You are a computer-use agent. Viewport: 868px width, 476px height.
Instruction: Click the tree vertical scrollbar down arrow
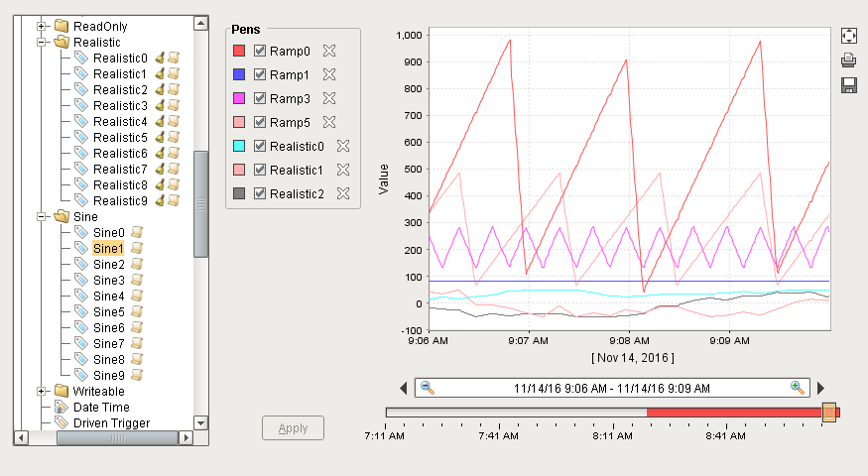pyautogui.click(x=201, y=422)
